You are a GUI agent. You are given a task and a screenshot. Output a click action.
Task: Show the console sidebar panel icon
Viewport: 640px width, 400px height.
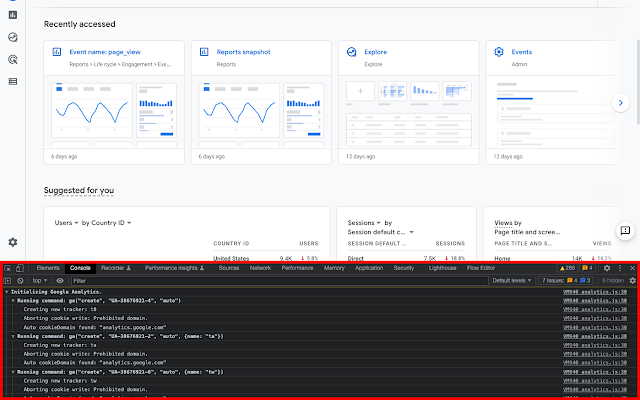[7, 281]
